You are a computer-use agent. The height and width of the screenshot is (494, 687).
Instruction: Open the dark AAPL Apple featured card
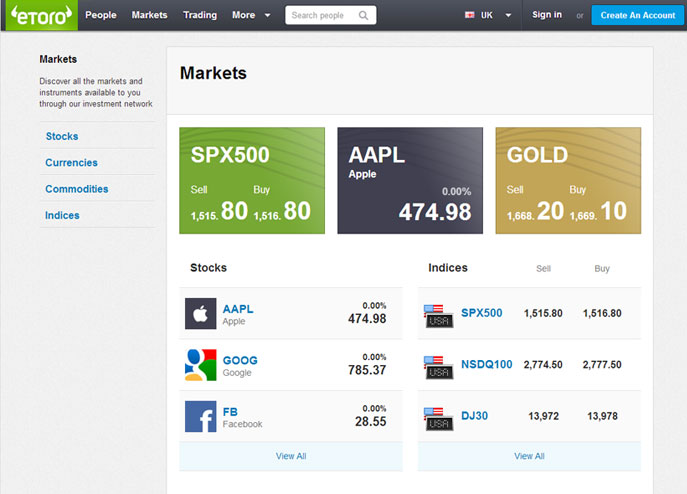(x=410, y=181)
